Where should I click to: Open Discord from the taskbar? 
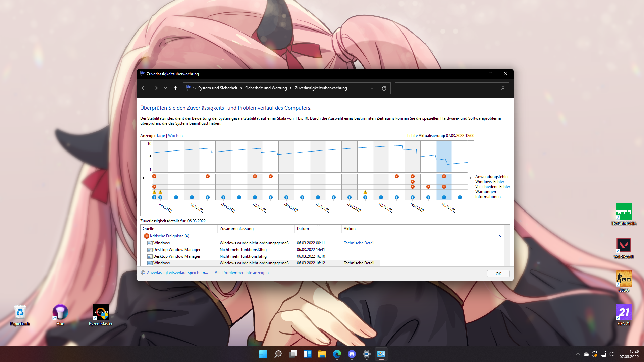coord(352,354)
